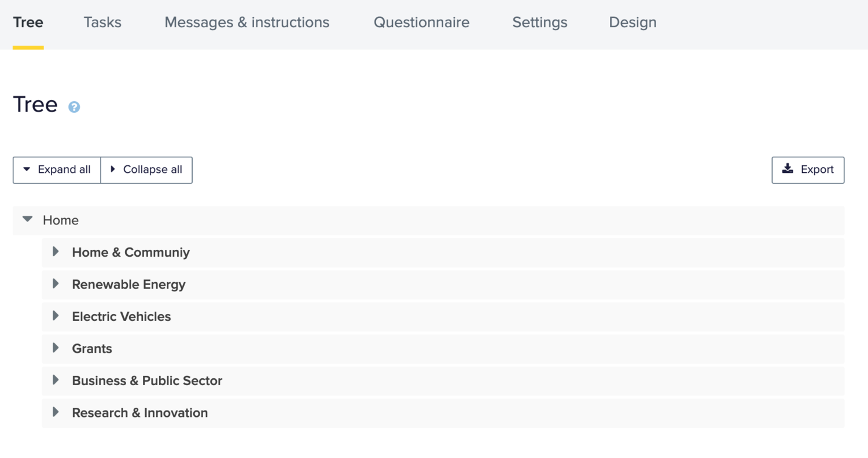Click the Expand all button
868x458 pixels.
[x=57, y=169]
